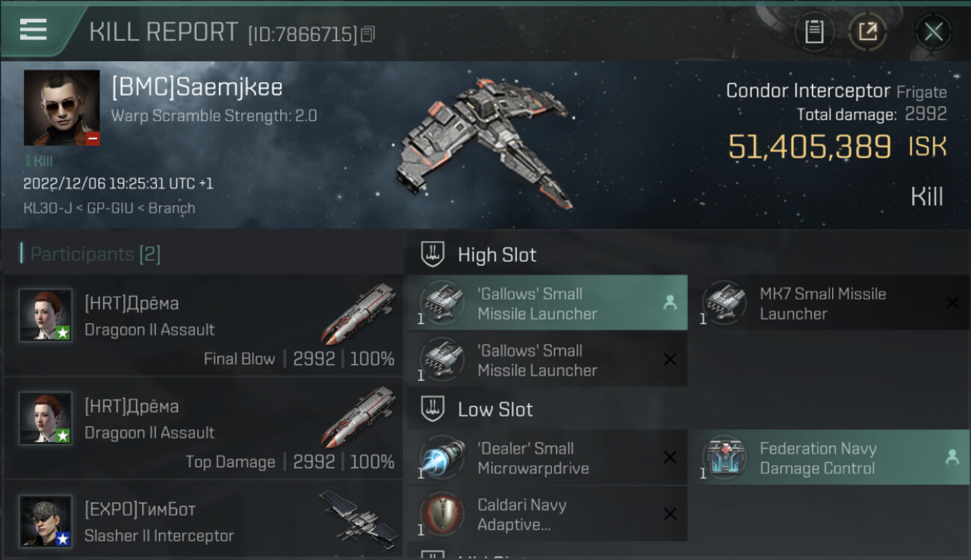Image resolution: width=971 pixels, height=560 pixels.
Task: View Saemjkee's character portrait
Action: (x=62, y=108)
